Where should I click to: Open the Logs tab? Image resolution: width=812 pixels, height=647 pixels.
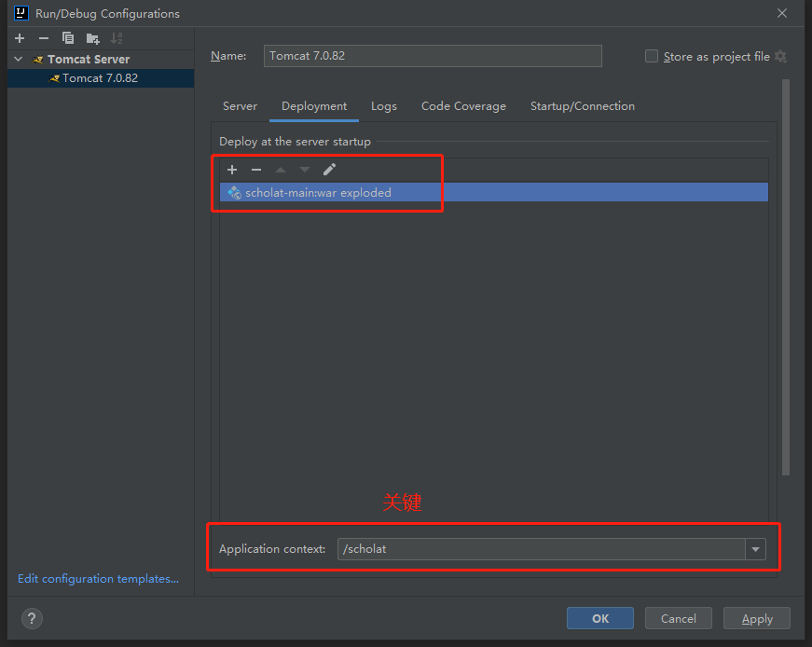(384, 106)
